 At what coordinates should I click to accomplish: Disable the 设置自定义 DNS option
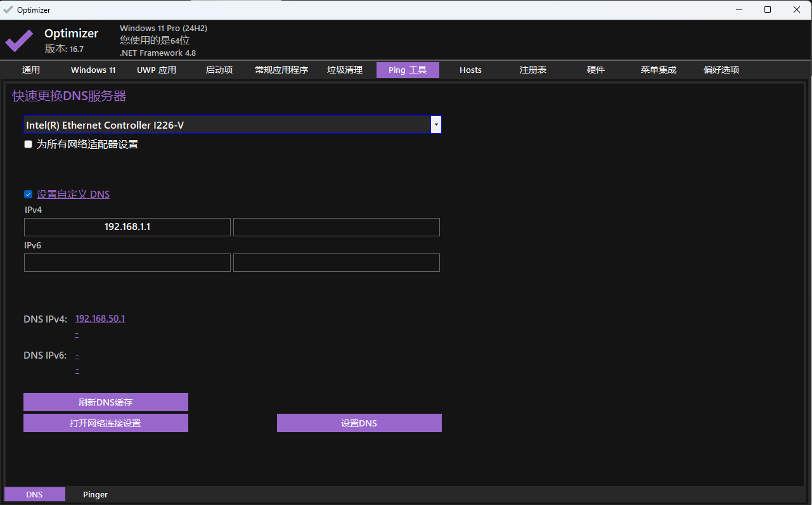[28, 194]
